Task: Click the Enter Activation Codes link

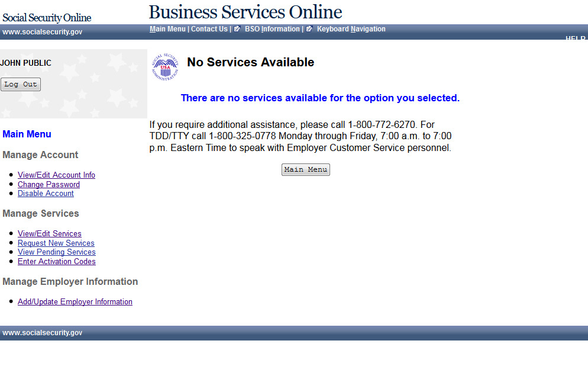Action: 57,261
